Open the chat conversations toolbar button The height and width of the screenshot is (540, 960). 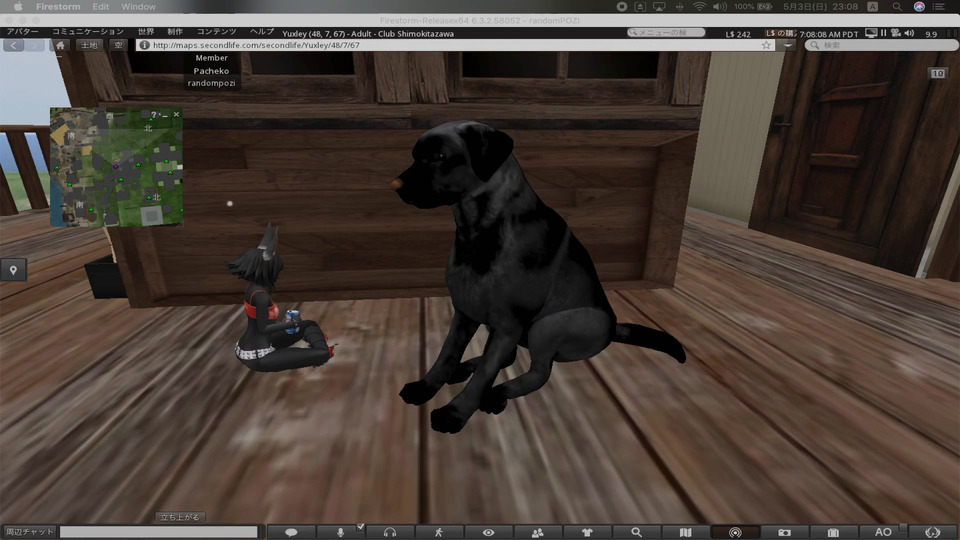point(291,532)
